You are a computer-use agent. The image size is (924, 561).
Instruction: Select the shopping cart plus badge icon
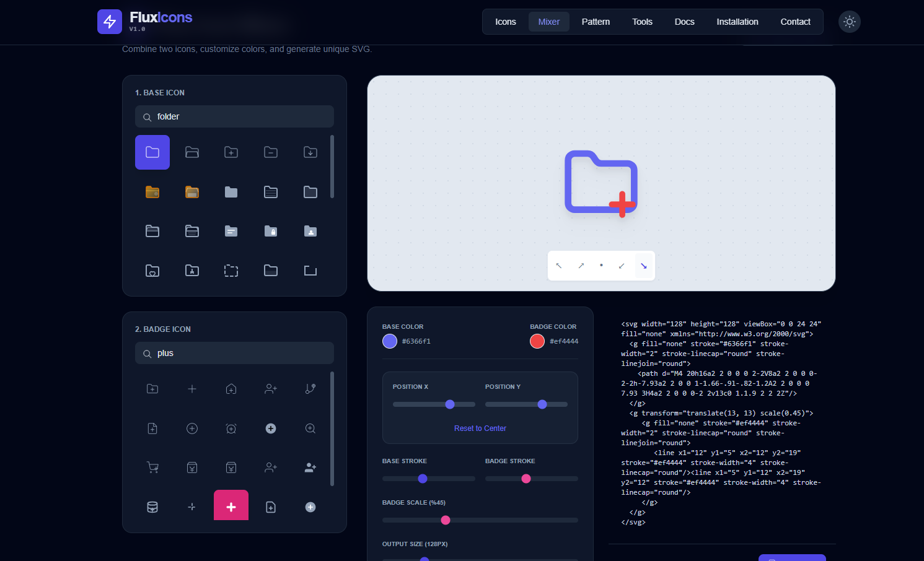coord(152,468)
